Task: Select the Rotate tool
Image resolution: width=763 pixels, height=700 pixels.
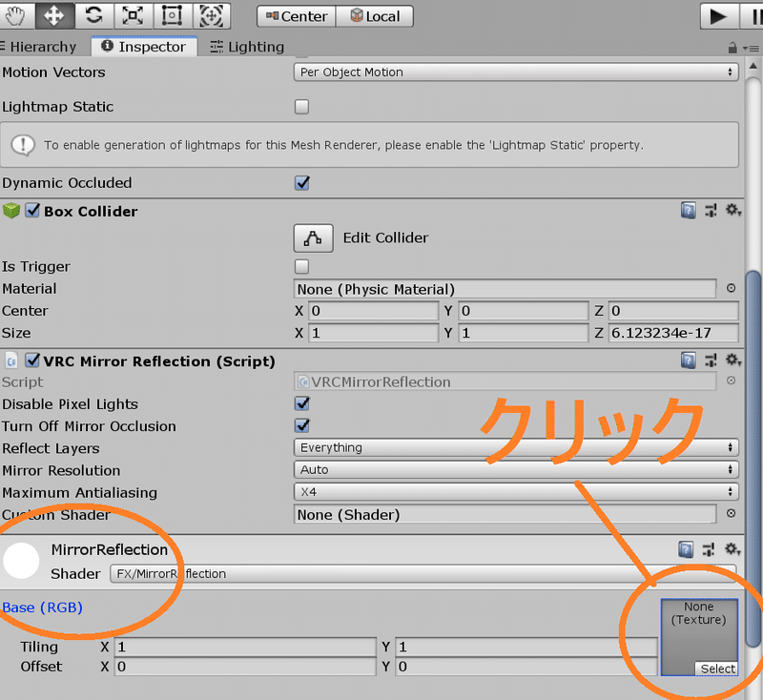Action: (x=93, y=15)
